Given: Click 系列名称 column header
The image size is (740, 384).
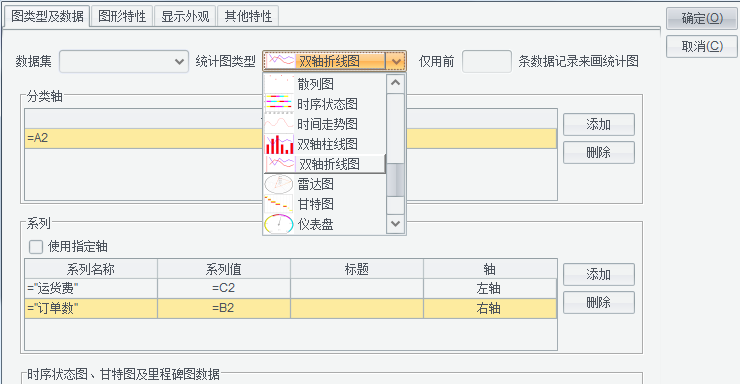Looking at the screenshot, I should pos(91,269).
